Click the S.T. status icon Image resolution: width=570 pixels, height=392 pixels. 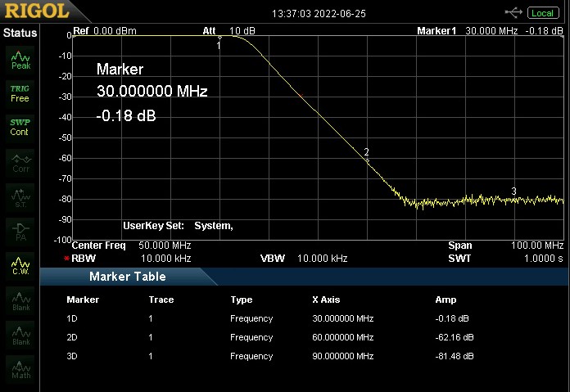20,196
